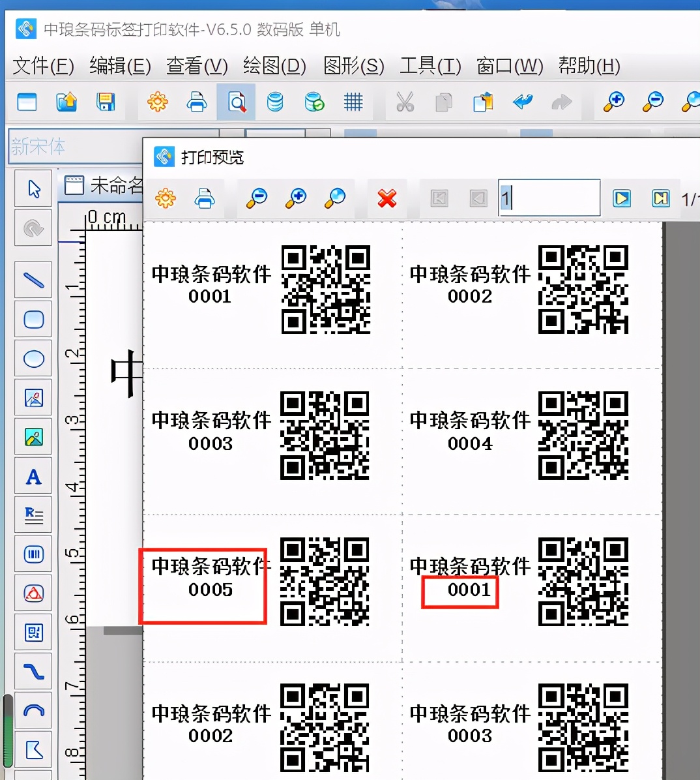The height and width of the screenshot is (780, 700).
Task: Click QR code beside label 0004
Action: [583, 435]
